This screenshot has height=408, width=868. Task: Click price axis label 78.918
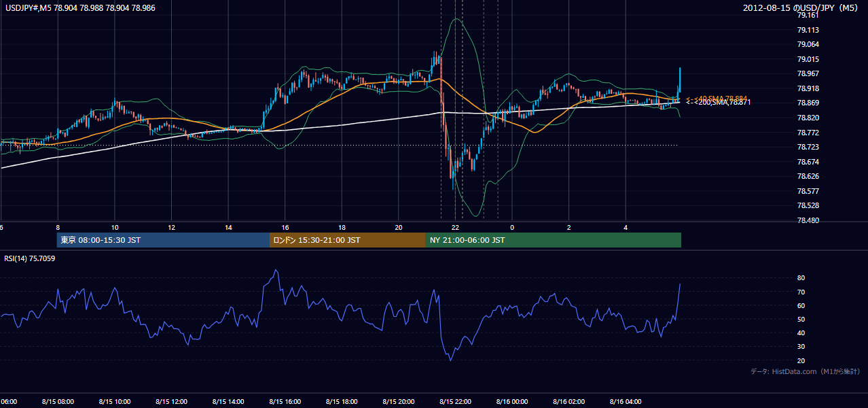pyautogui.click(x=808, y=88)
